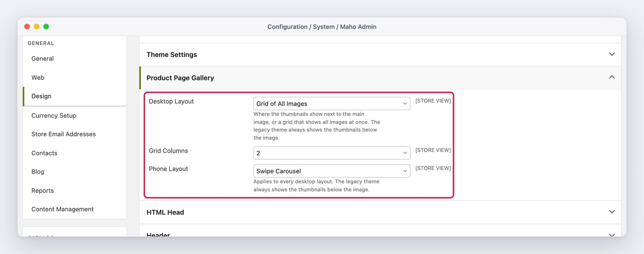Screen dimensions: 644x254
Task: Click the Phone Layout help text
Action: [x=316, y=186]
